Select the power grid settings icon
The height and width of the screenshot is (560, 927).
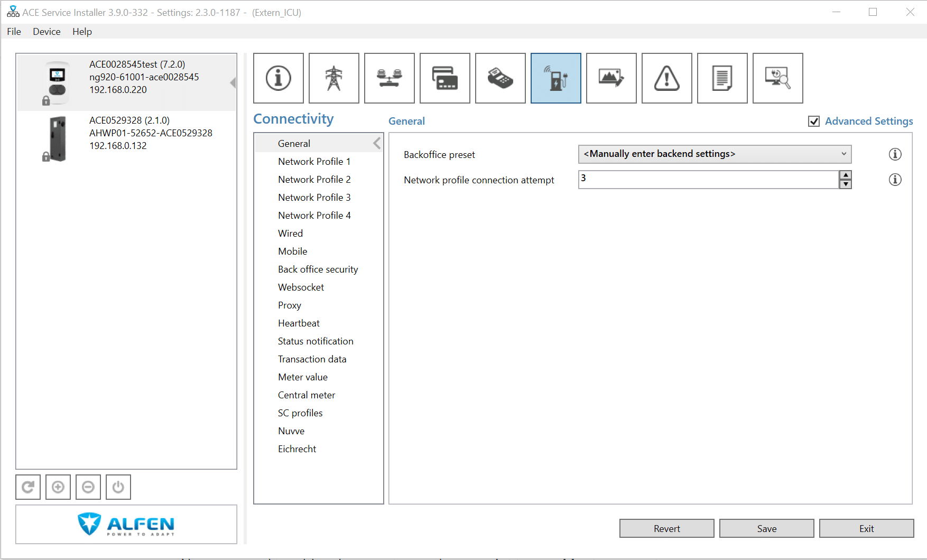[333, 78]
